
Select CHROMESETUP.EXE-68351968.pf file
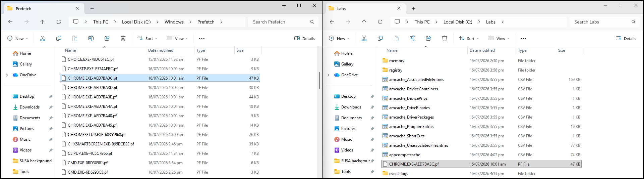pyautogui.click(x=160, y=135)
